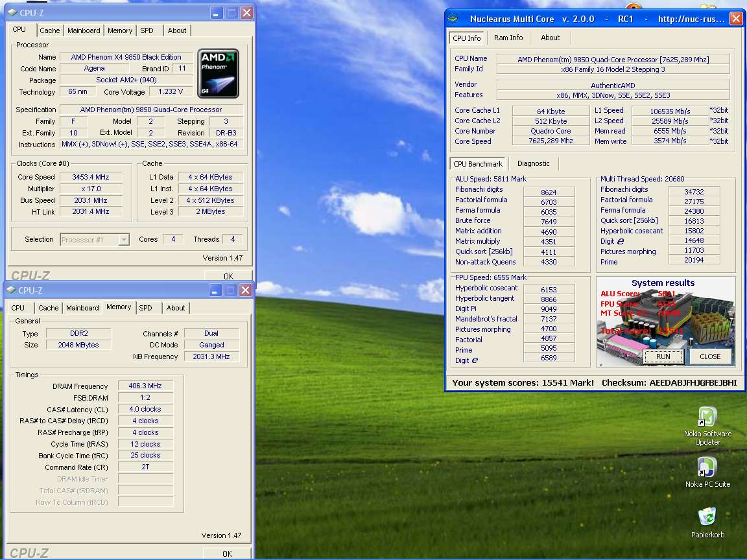
Task: Click the Brute force 7649 score
Action: (549, 222)
